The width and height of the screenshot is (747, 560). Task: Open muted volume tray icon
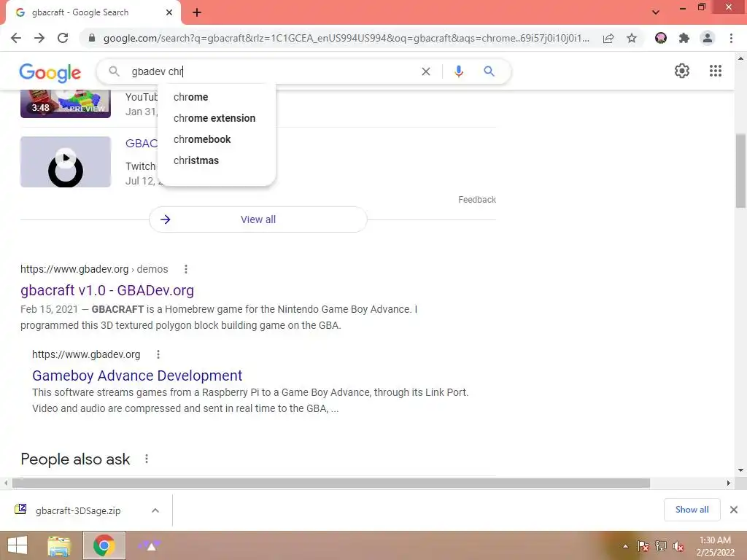click(x=678, y=546)
